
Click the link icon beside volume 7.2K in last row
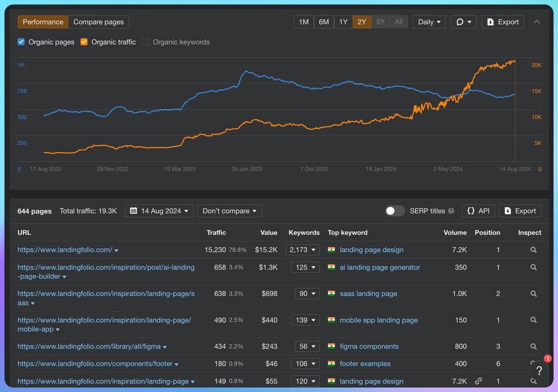tap(478, 381)
